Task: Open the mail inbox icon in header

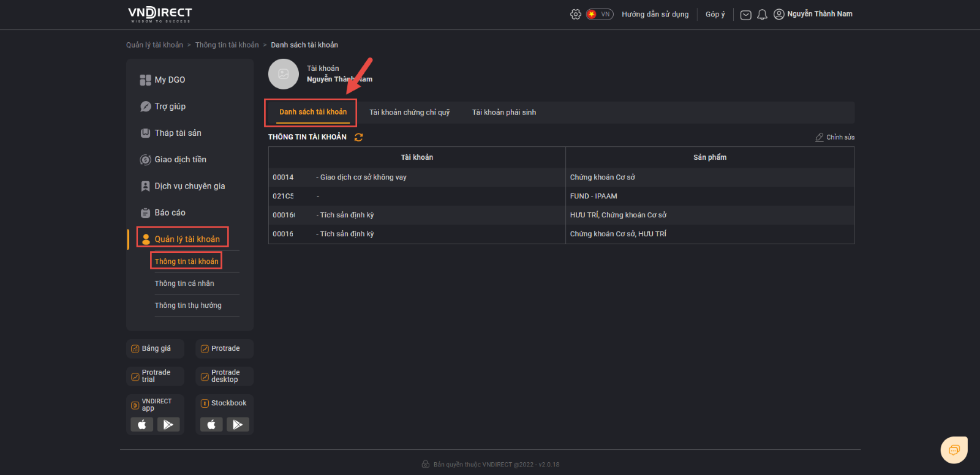Action: tap(745, 15)
